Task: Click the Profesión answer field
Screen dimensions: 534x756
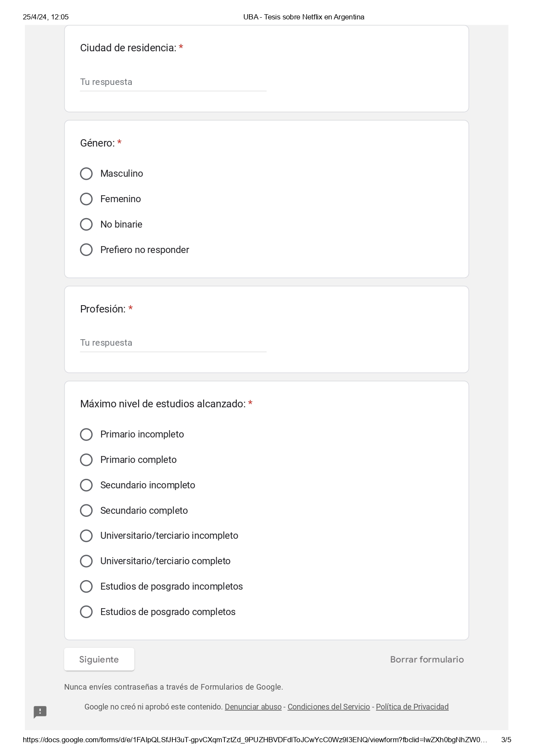Action: [173, 343]
